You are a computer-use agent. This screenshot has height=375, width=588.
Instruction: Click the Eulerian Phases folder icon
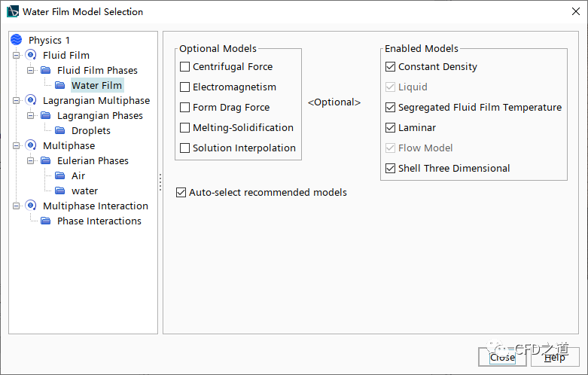(45, 160)
